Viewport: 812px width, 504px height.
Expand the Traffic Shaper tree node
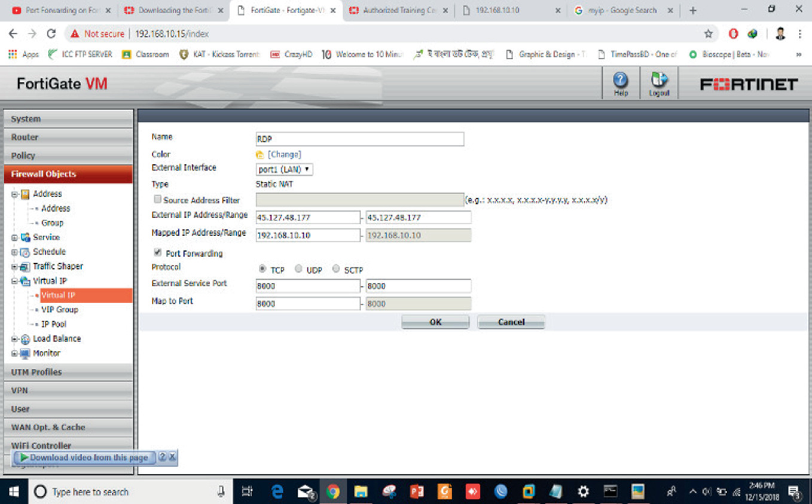pyautogui.click(x=14, y=267)
